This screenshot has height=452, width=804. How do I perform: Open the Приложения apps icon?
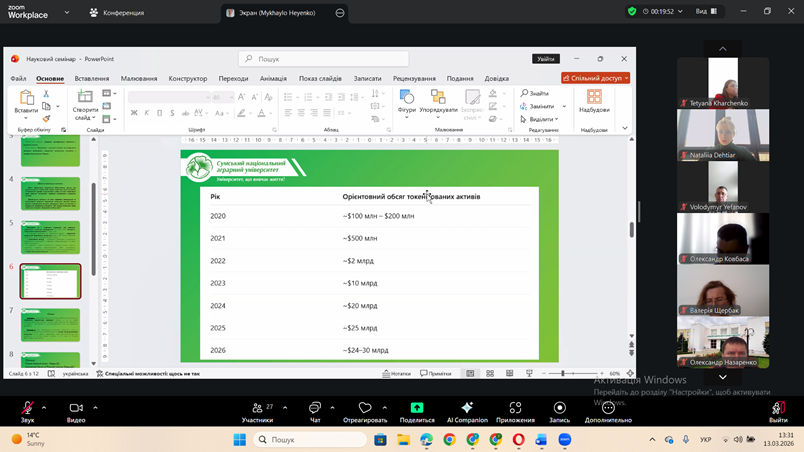pos(515,408)
